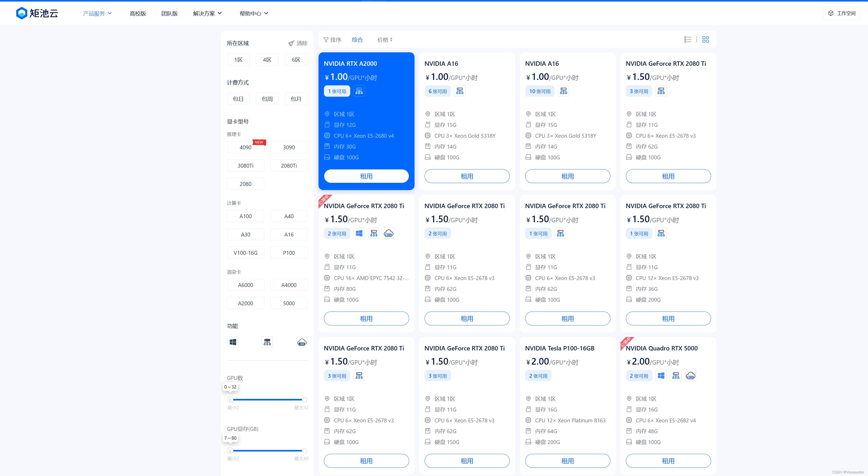Click 租用 on NVIDIA RTX A2000 card
The image size is (868, 476).
click(366, 176)
